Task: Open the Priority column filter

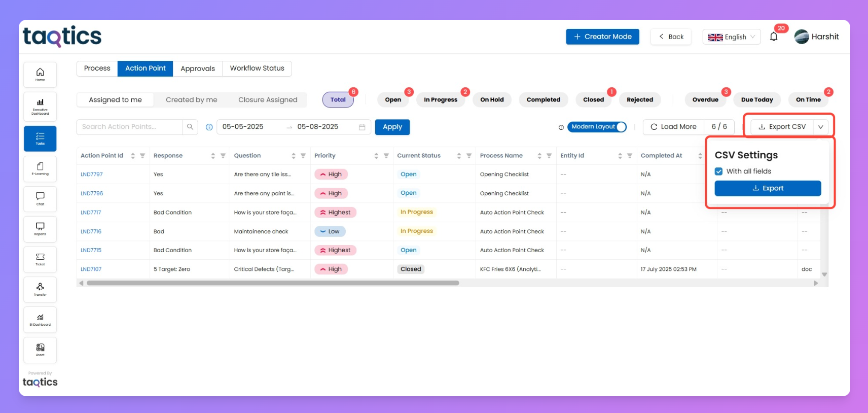Action: coord(386,156)
